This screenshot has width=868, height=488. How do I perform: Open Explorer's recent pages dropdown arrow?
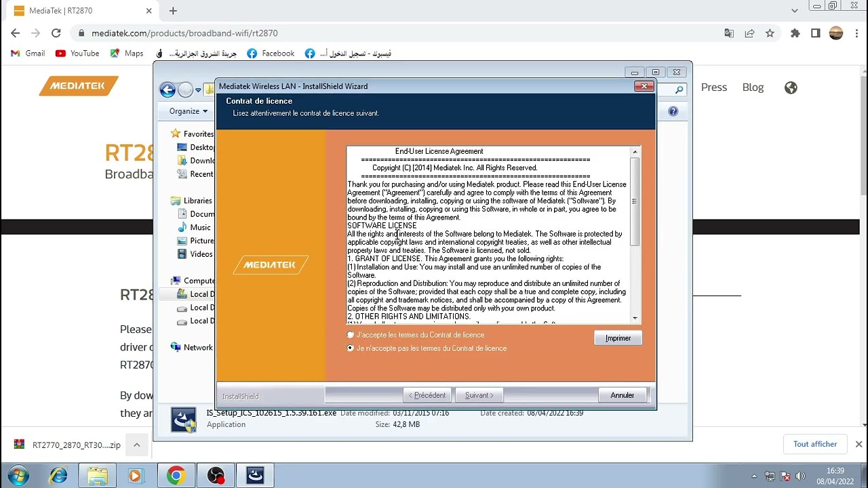tap(198, 90)
